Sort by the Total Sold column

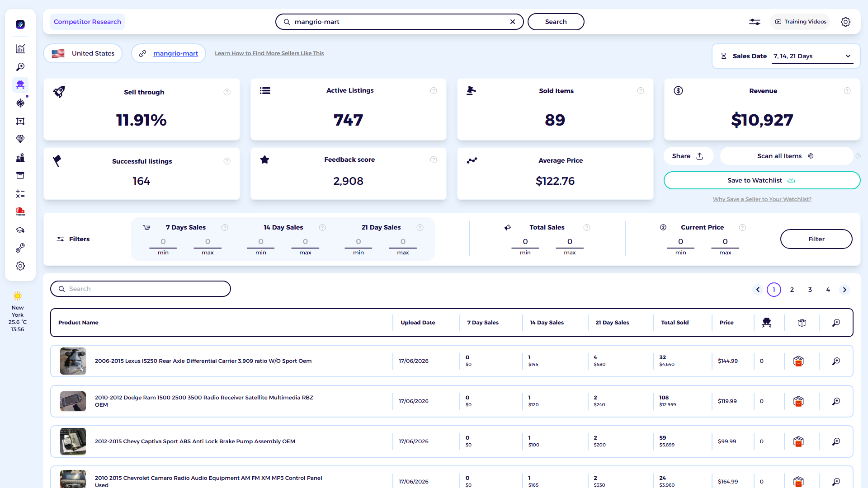tap(675, 323)
